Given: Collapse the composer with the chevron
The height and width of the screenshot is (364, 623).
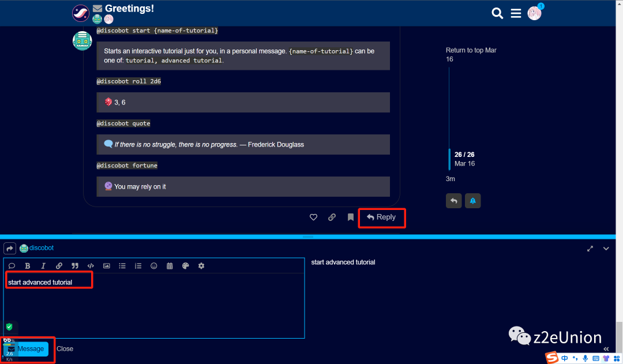Looking at the screenshot, I should click(x=606, y=249).
